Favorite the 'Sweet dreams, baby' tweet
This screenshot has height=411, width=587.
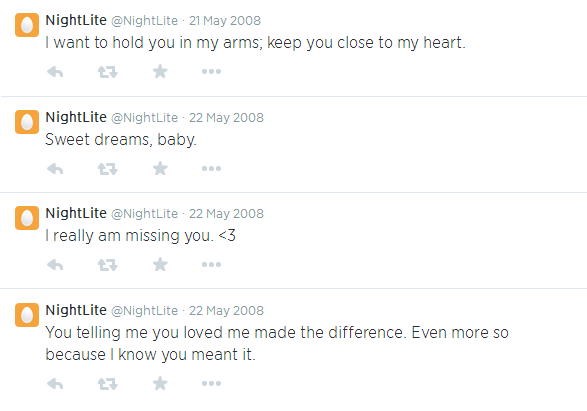coord(160,168)
